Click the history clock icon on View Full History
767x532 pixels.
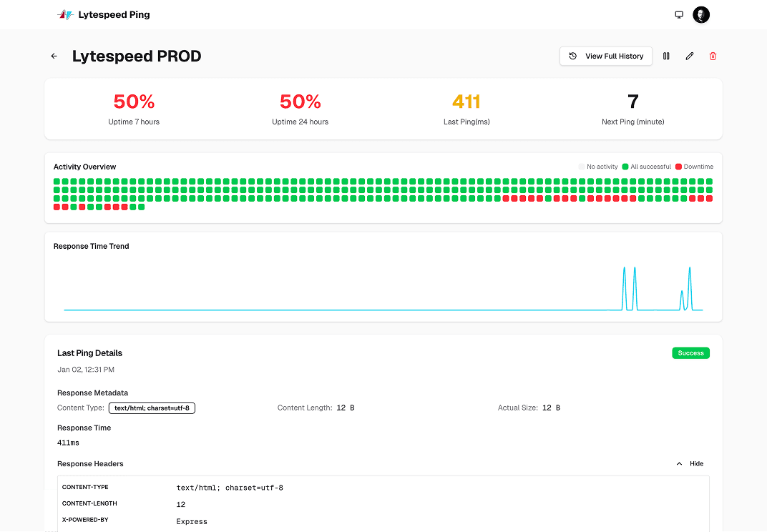point(572,56)
